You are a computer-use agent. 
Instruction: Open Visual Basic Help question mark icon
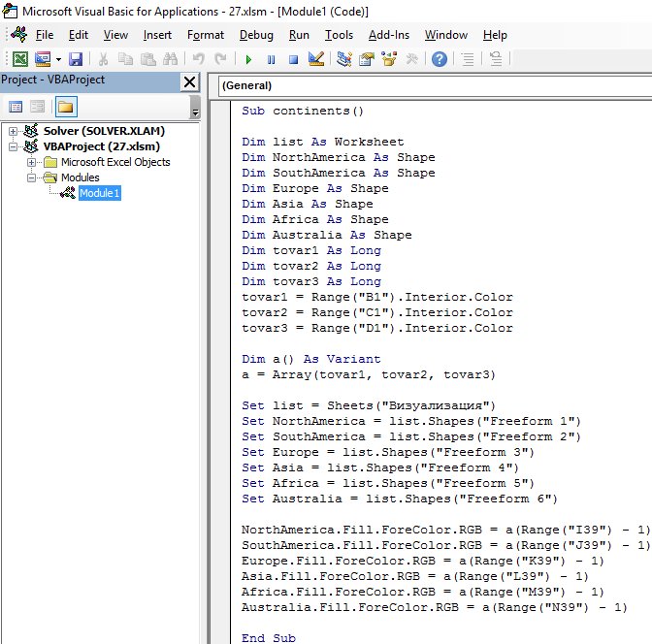point(440,59)
